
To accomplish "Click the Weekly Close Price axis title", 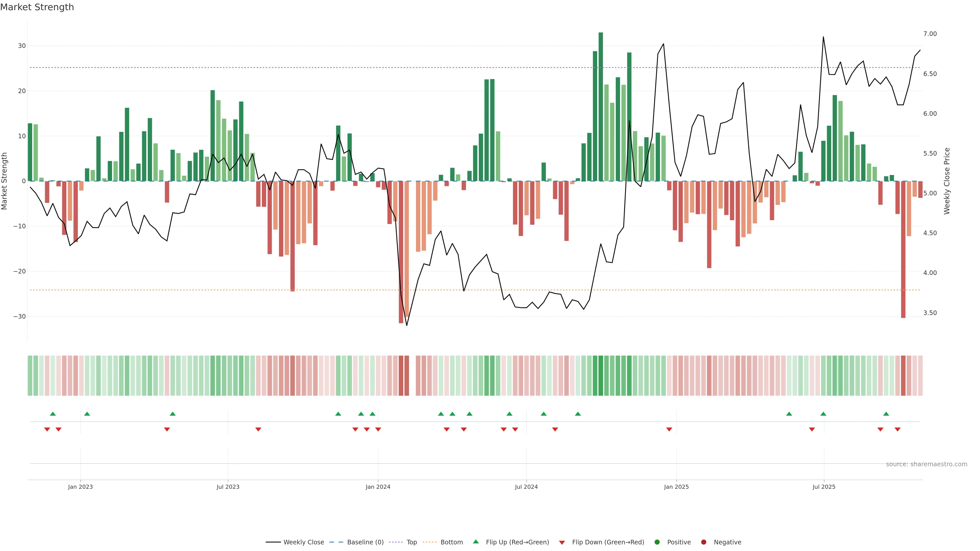I will point(947,181).
